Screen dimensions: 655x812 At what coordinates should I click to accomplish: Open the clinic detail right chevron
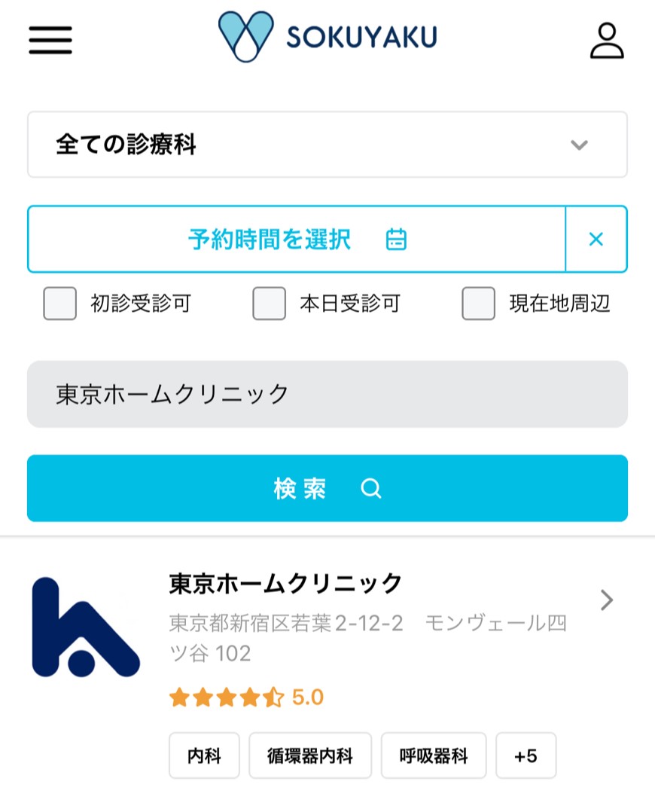point(606,600)
